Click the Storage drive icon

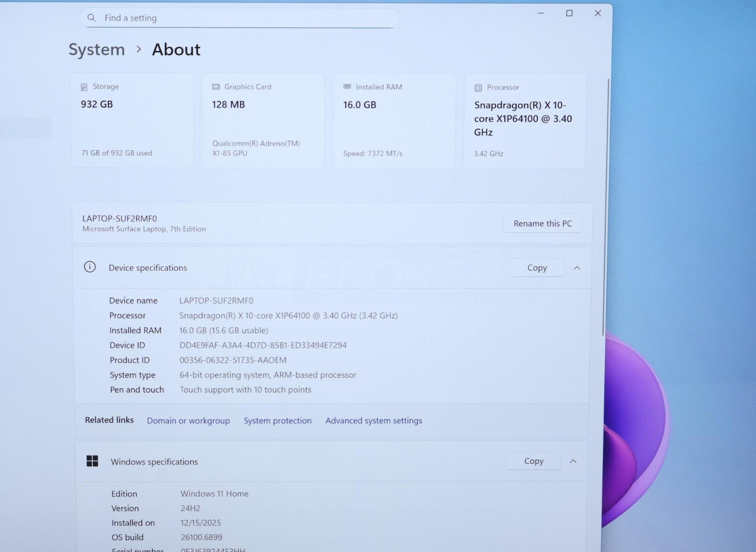tap(84, 87)
